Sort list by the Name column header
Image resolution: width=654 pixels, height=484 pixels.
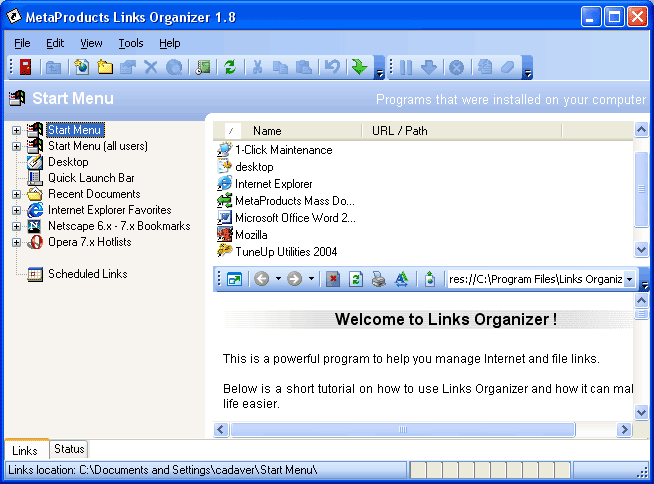(267, 131)
